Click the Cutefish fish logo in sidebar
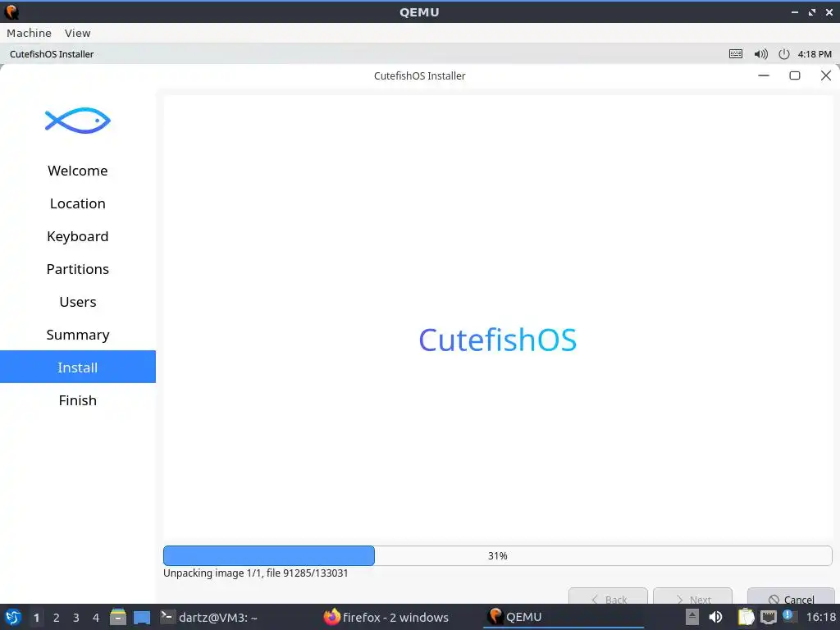 click(x=78, y=121)
